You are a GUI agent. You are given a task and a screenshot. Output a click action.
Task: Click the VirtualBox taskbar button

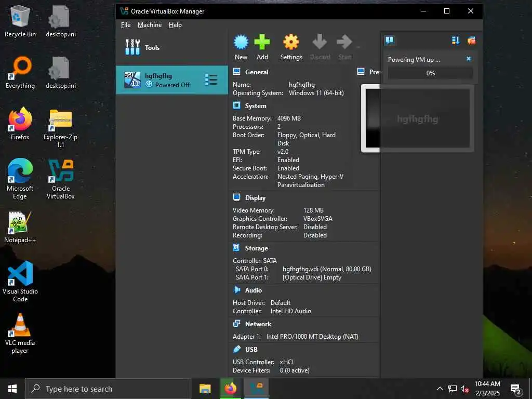(x=257, y=389)
